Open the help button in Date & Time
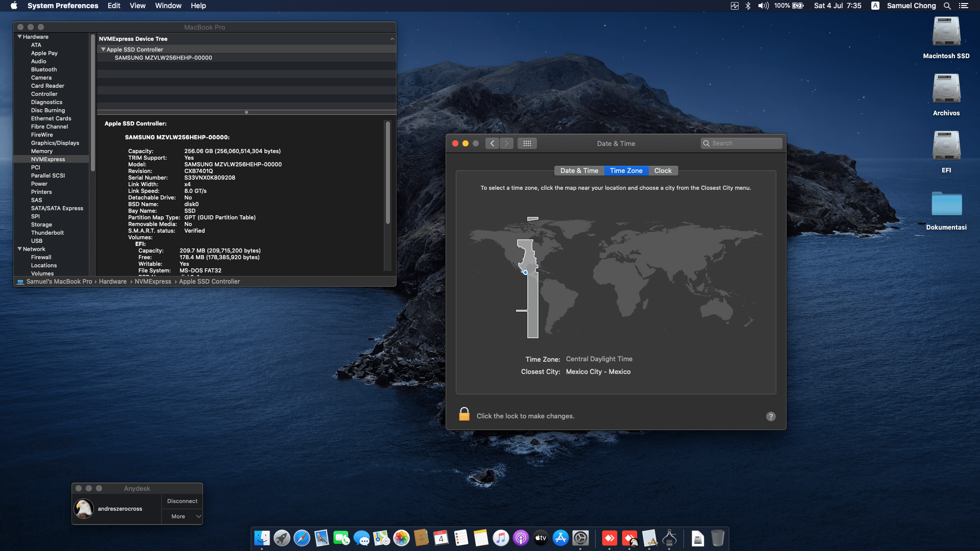 pos(771,416)
